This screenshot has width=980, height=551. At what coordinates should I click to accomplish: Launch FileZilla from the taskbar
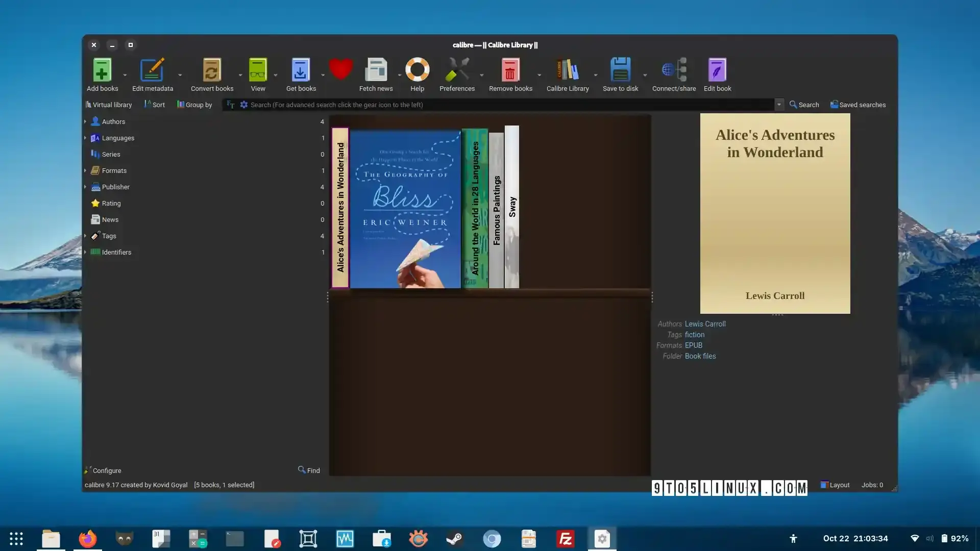coord(565,539)
